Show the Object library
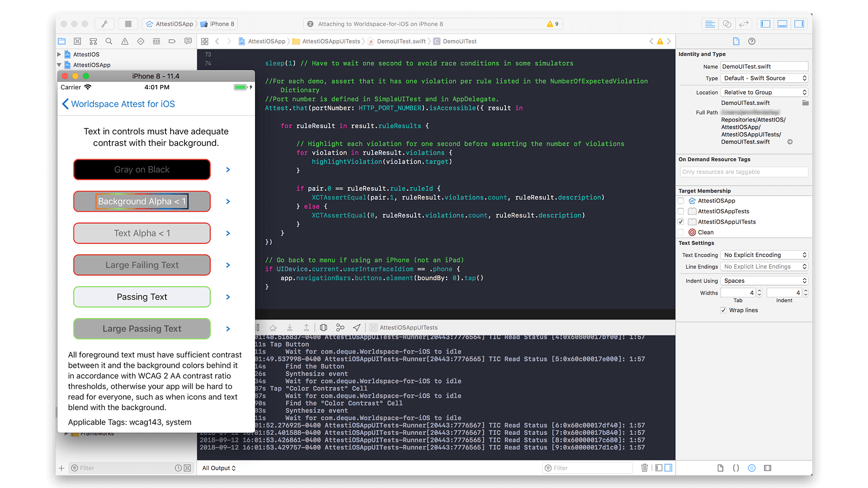 752,468
